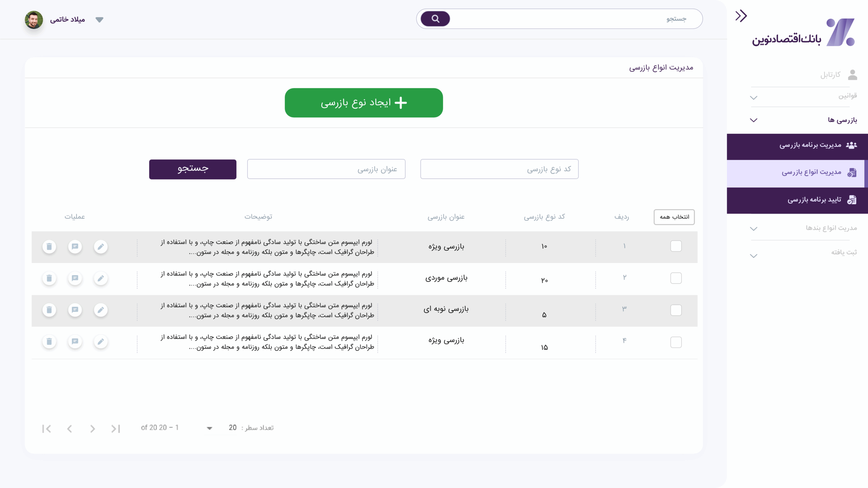The height and width of the screenshot is (488, 868).
Task: Open تایید برنامه بازرسی in the sidebar
Action: pyautogui.click(x=814, y=200)
